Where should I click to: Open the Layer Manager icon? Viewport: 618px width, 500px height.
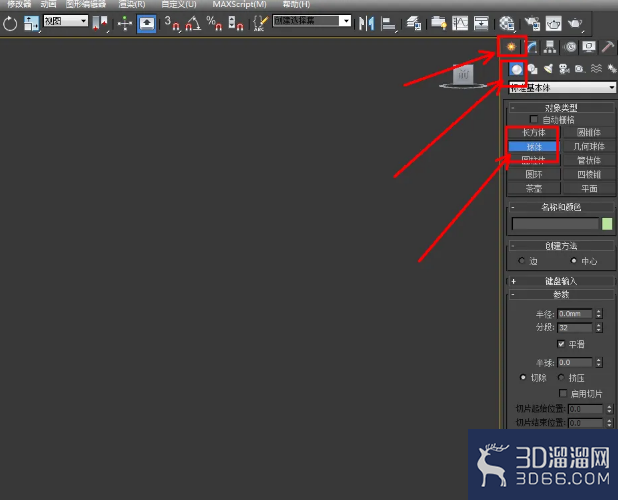(x=414, y=23)
